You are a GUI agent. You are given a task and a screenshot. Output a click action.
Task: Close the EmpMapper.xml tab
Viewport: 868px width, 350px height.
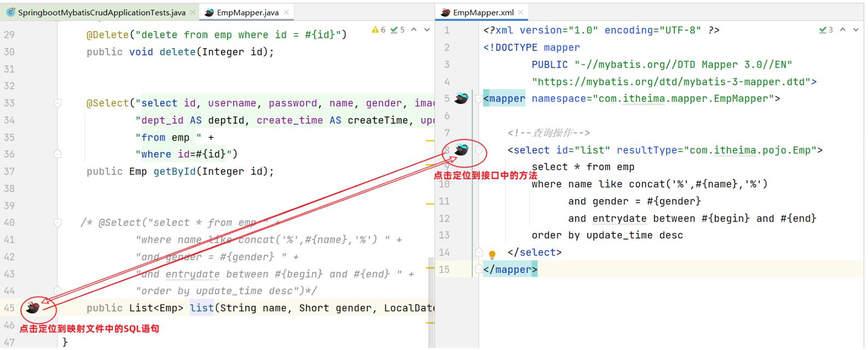520,12
